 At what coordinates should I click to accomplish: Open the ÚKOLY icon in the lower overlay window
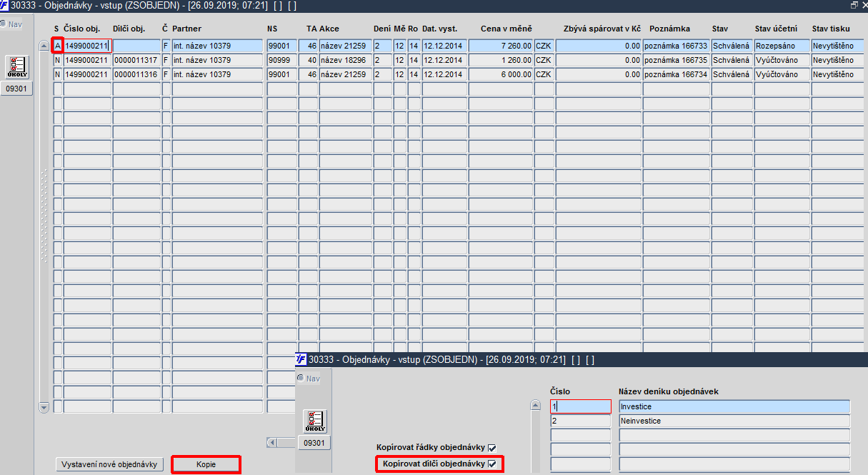(x=315, y=421)
